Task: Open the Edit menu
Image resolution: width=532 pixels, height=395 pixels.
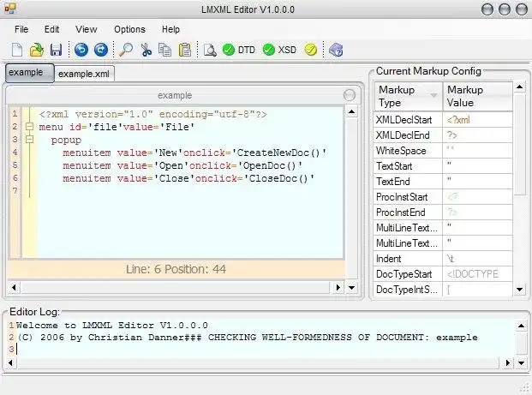Action: pyautogui.click(x=51, y=29)
